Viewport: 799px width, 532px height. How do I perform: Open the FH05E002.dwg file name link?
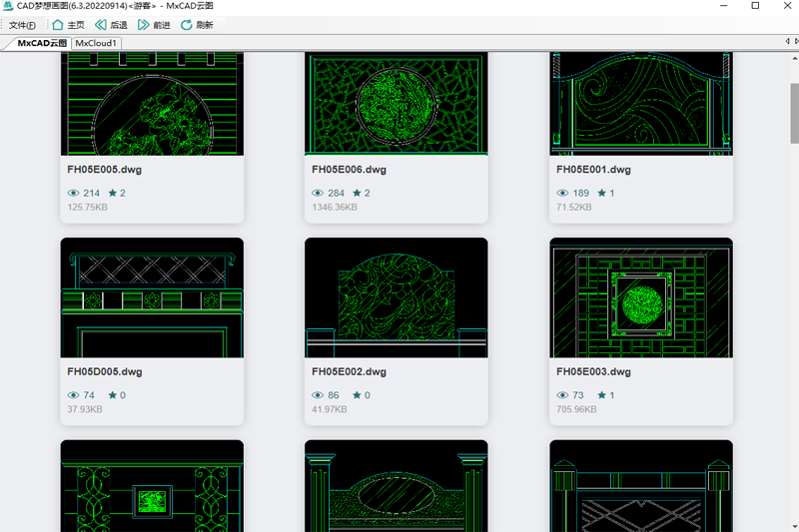(x=349, y=372)
